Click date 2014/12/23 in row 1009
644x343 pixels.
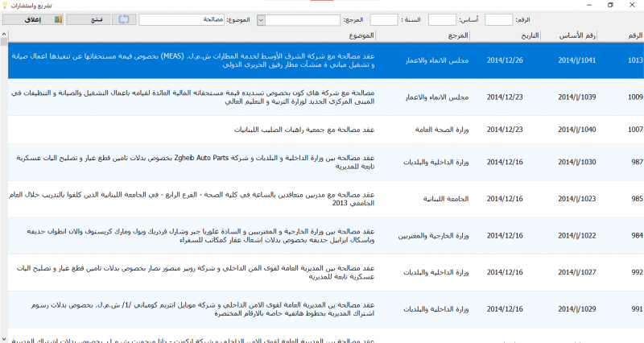[505, 97]
